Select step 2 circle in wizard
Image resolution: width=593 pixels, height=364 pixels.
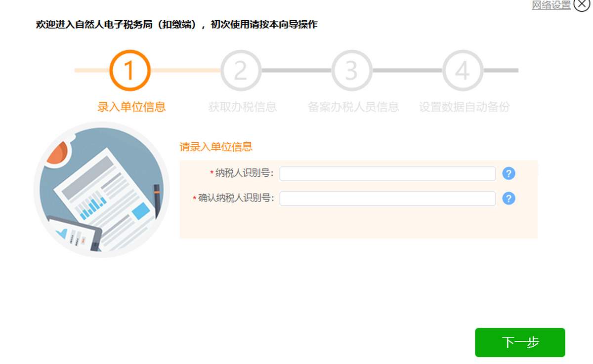[241, 71]
